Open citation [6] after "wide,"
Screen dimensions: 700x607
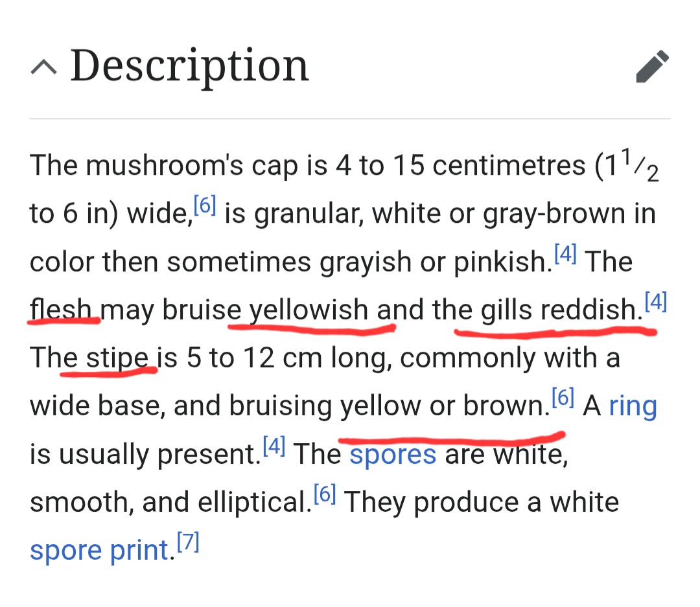tap(204, 206)
